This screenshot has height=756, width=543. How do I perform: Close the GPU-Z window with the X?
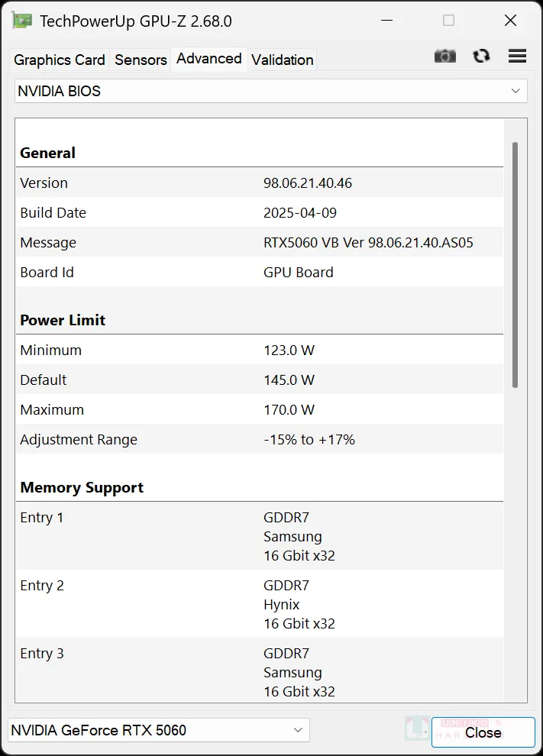tap(510, 21)
